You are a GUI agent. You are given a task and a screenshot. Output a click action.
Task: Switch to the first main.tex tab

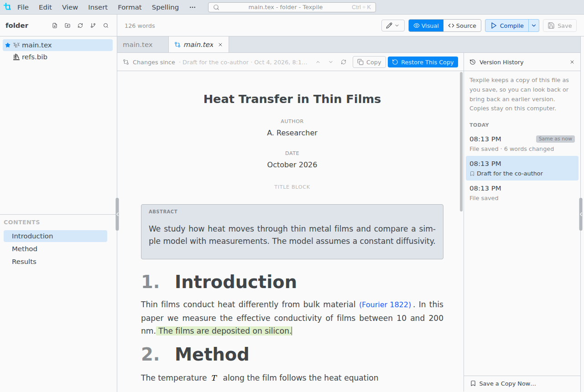point(143,45)
